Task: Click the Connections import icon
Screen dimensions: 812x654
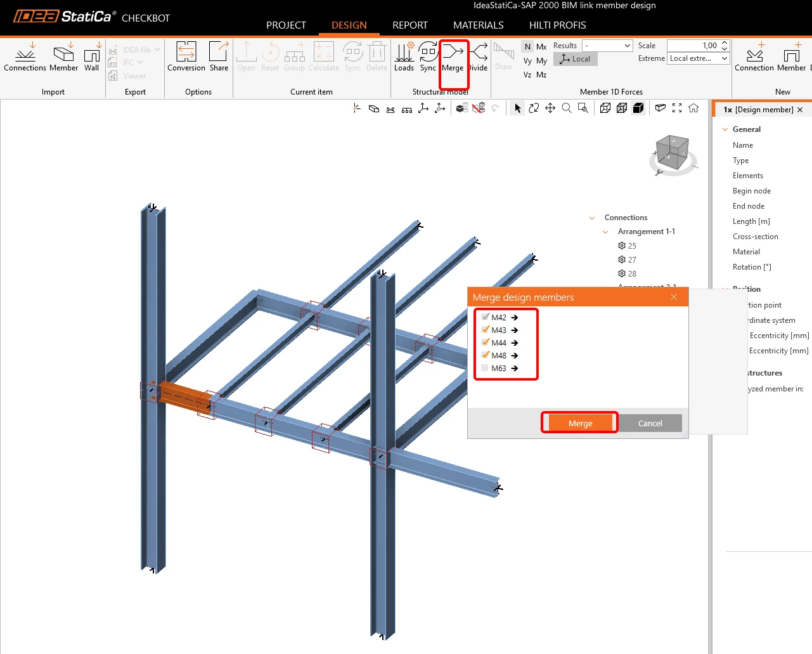Action: pyautogui.click(x=25, y=57)
